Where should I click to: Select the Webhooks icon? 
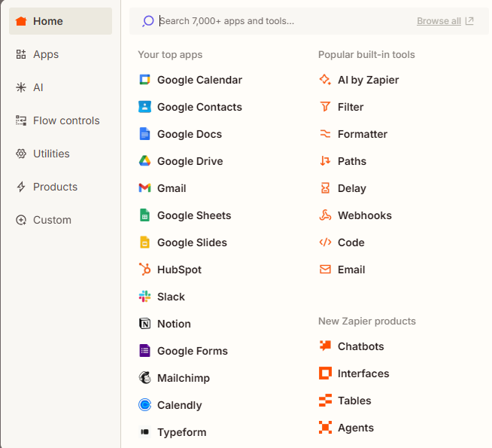(x=325, y=215)
